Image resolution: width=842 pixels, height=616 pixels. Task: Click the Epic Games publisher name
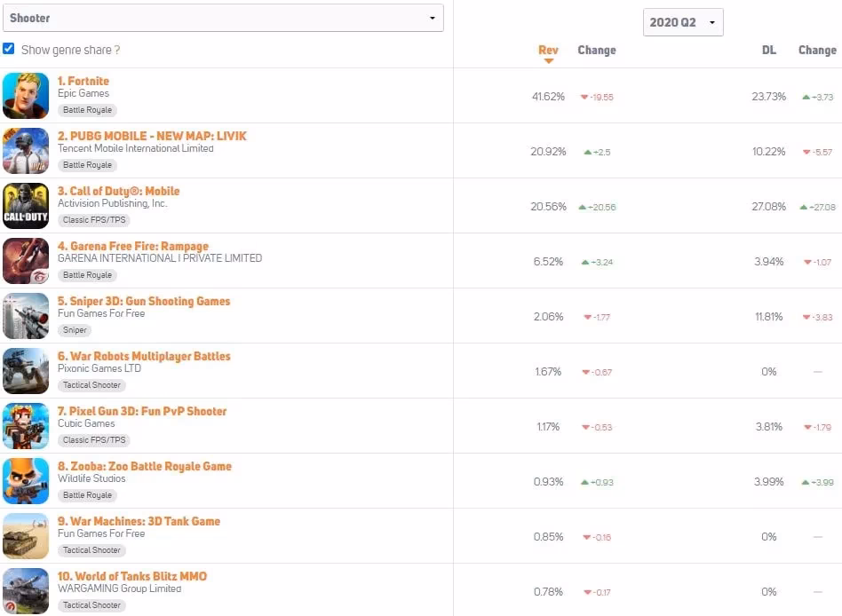pos(83,93)
